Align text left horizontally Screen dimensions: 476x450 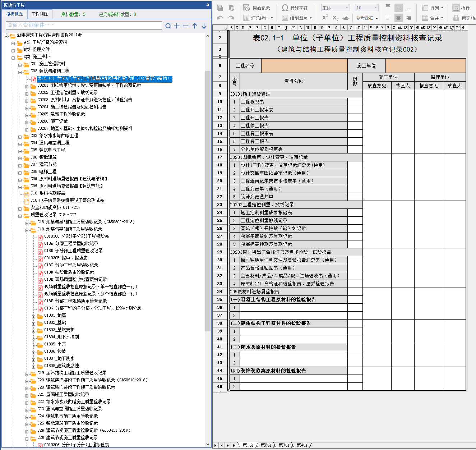click(388, 18)
